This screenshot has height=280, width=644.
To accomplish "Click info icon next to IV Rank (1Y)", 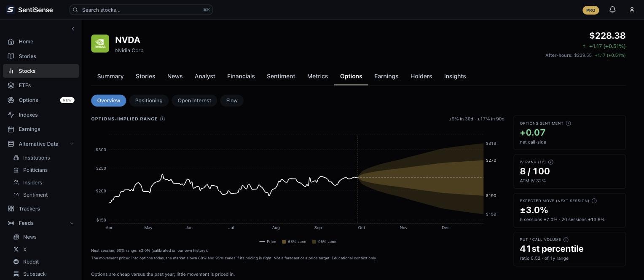I will 551,162.
